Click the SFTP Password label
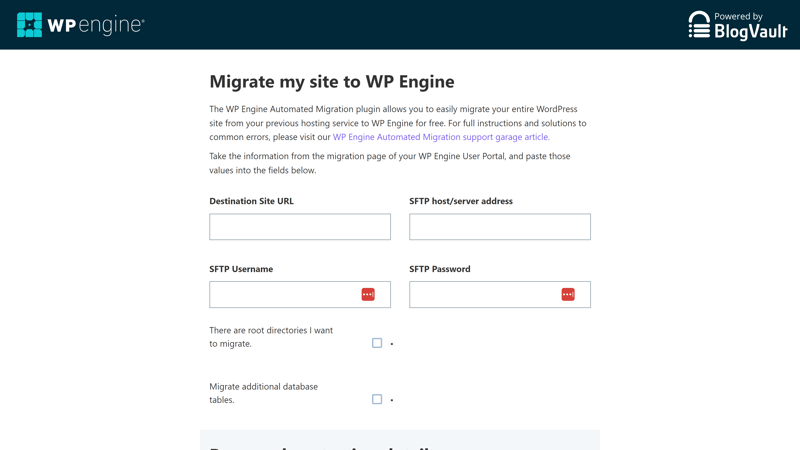The height and width of the screenshot is (450, 800). 439,269
